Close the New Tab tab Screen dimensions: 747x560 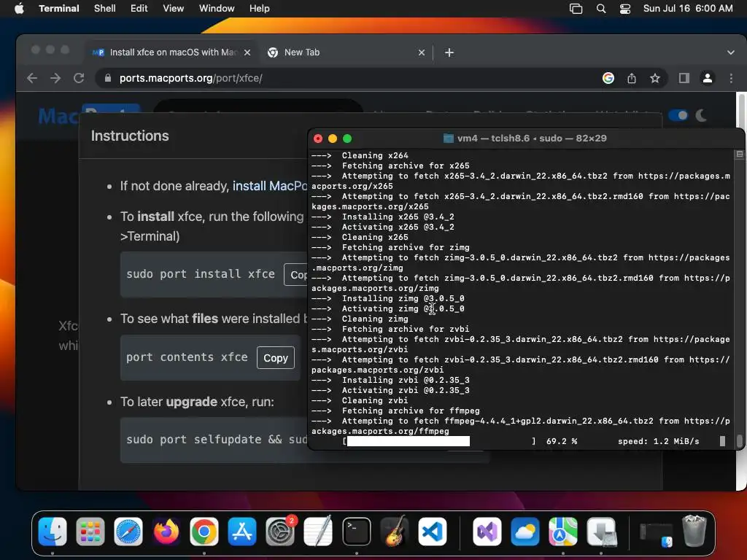click(x=422, y=52)
